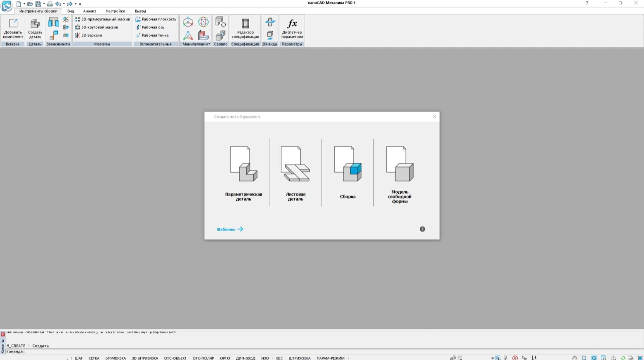This screenshot has height=360, width=644.
Task: Toggle ОТС-ПОЛЯР in the status bar
Action: point(203,358)
